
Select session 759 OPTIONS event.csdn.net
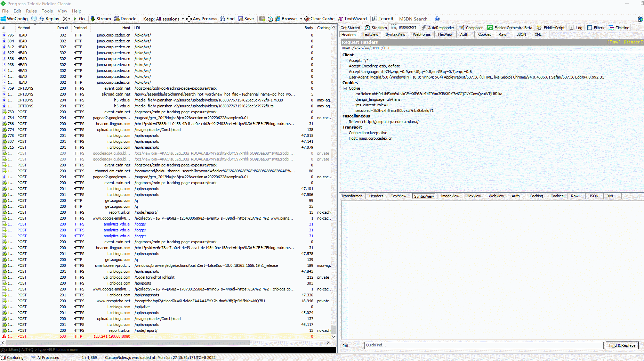pyautogui.click(x=166, y=88)
